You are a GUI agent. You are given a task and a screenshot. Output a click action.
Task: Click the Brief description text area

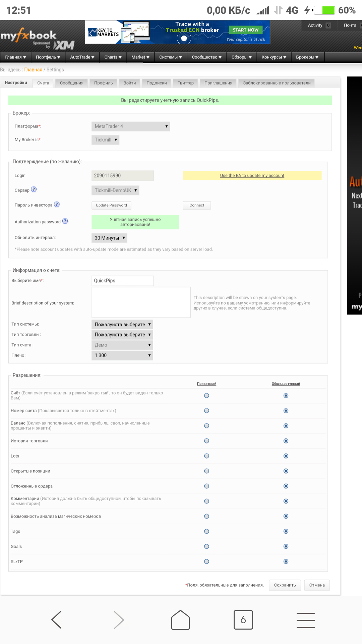(x=141, y=302)
